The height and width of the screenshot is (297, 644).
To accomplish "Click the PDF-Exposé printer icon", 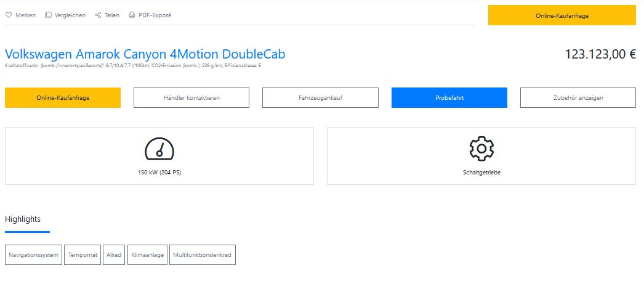I will [x=132, y=15].
